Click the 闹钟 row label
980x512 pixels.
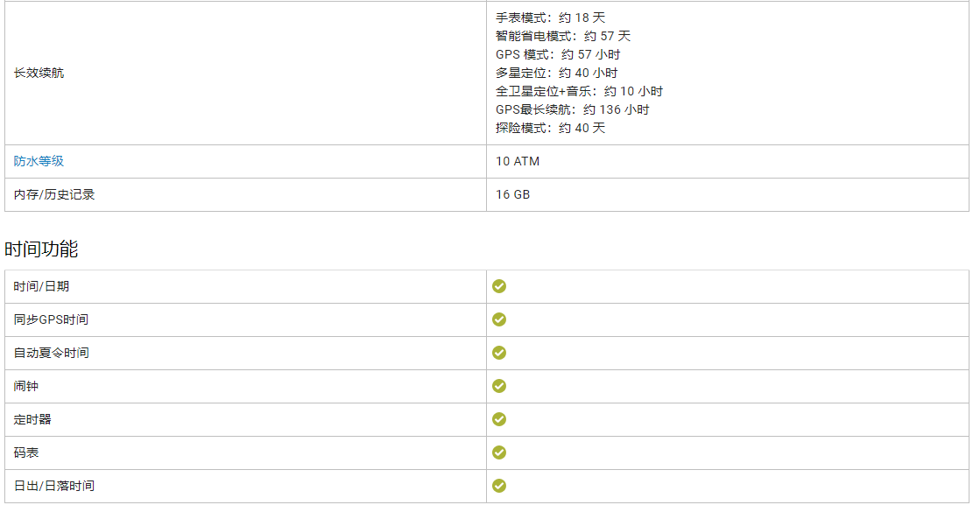click(26, 386)
